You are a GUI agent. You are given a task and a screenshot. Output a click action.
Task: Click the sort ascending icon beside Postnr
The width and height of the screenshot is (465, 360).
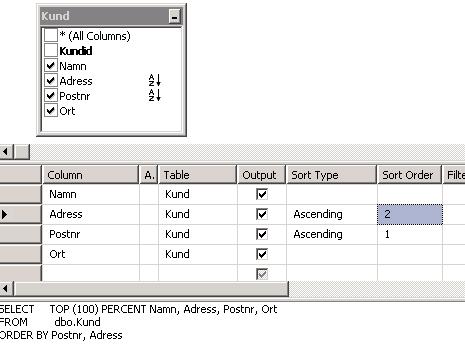[x=155, y=95]
